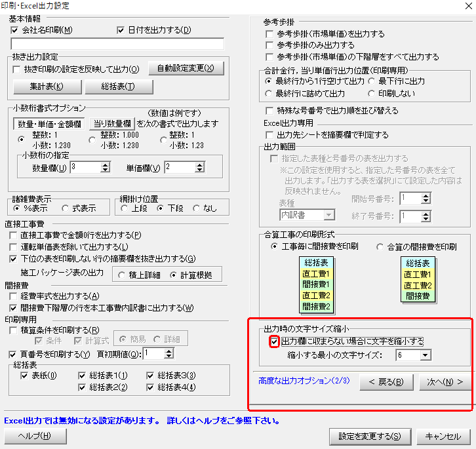Select 積上詳細 radio option

coord(123,275)
